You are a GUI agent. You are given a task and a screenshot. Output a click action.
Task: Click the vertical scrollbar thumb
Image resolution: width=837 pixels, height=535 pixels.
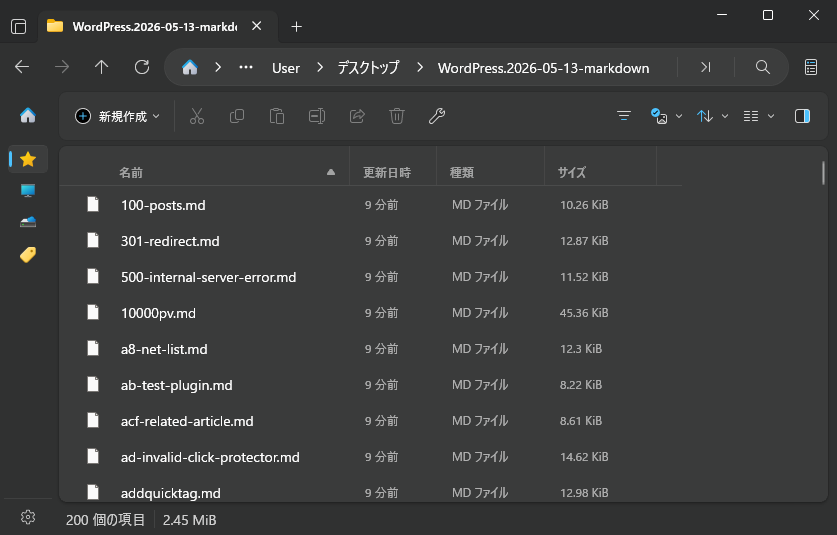(x=823, y=173)
